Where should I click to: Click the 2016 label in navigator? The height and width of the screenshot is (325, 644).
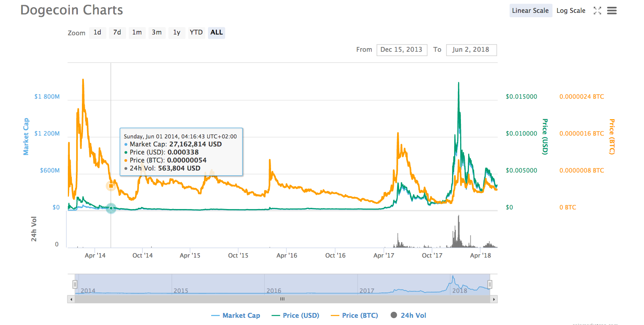pyautogui.click(x=274, y=291)
